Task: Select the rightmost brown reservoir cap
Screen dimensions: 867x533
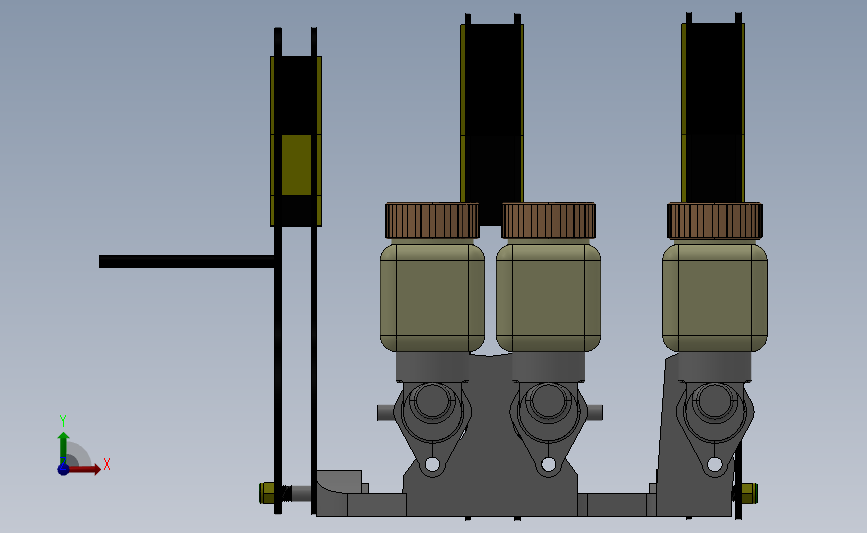Action: (715, 221)
